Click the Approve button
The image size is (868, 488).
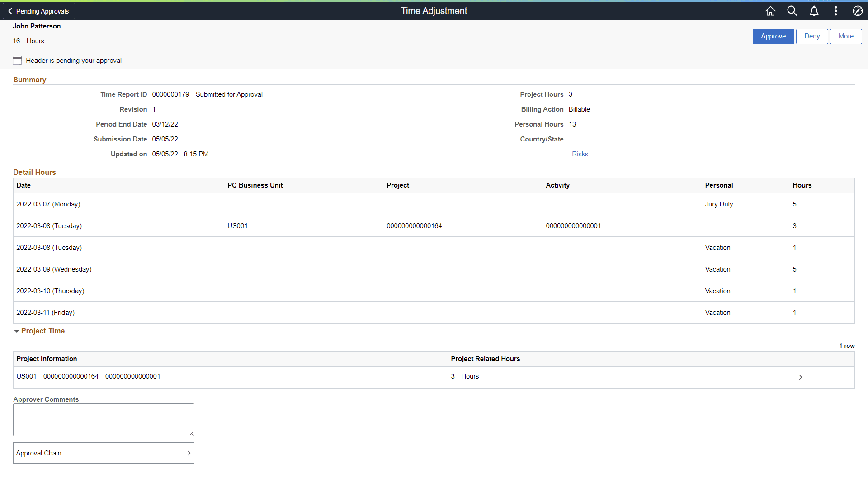[x=773, y=36]
